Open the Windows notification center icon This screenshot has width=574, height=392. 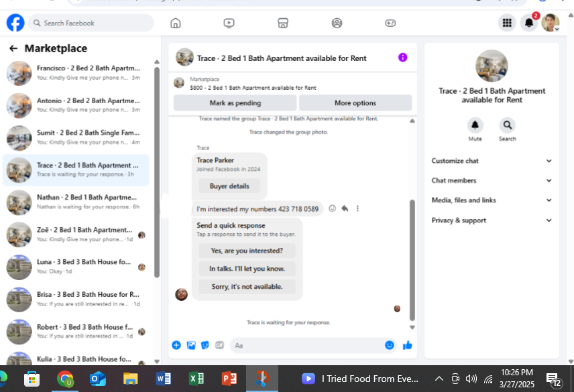pyautogui.click(x=553, y=380)
